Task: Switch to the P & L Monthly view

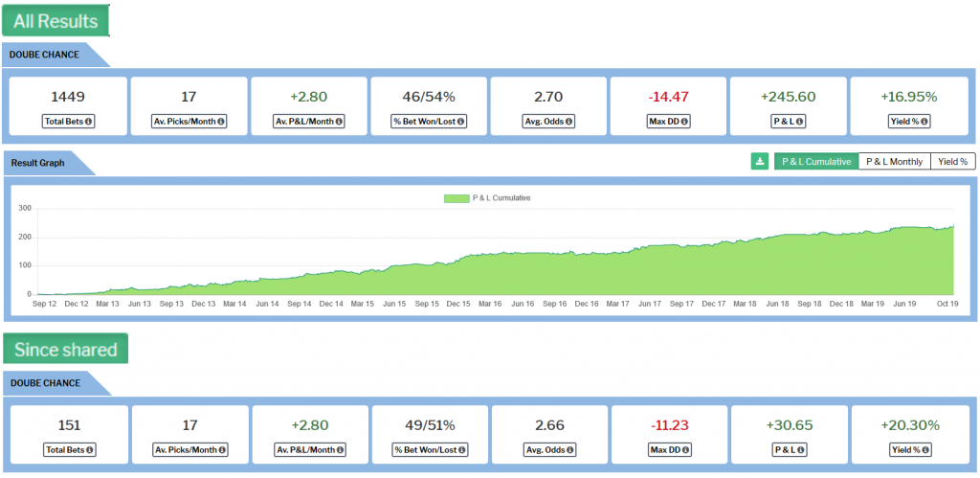Action: coord(894,162)
